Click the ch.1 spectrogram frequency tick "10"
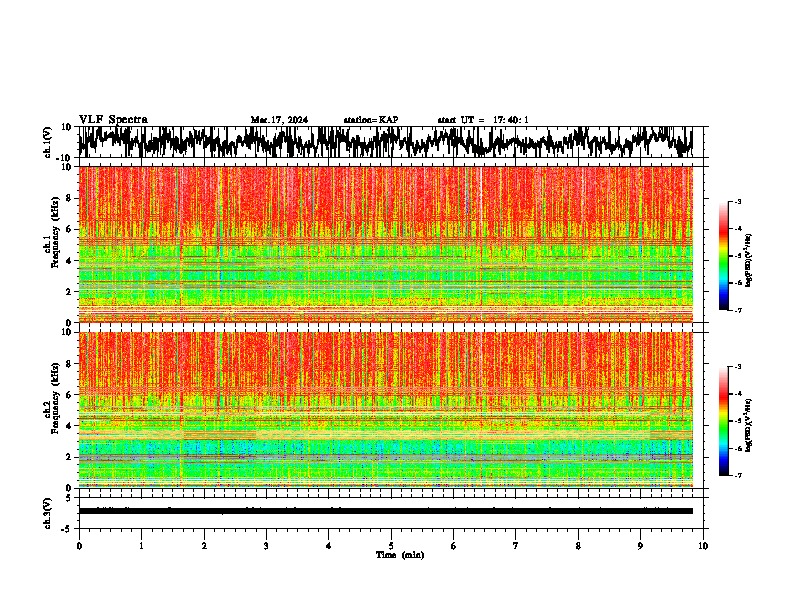 pyautogui.click(x=67, y=167)
